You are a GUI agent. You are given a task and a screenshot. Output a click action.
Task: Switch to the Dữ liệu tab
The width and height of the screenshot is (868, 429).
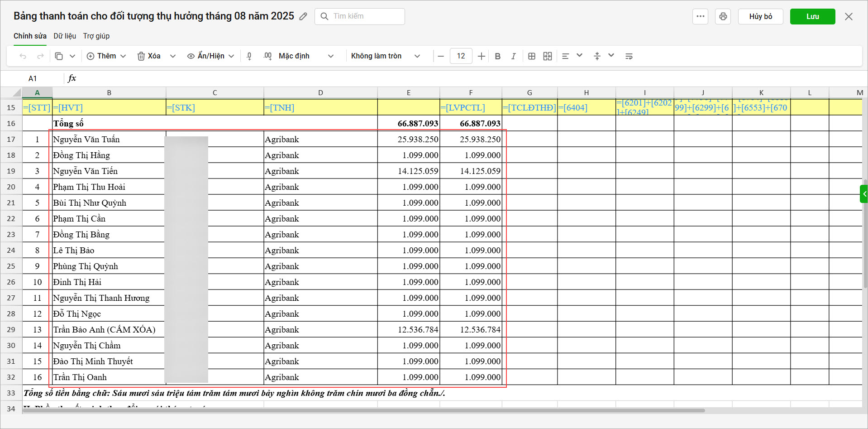(65, 36)
